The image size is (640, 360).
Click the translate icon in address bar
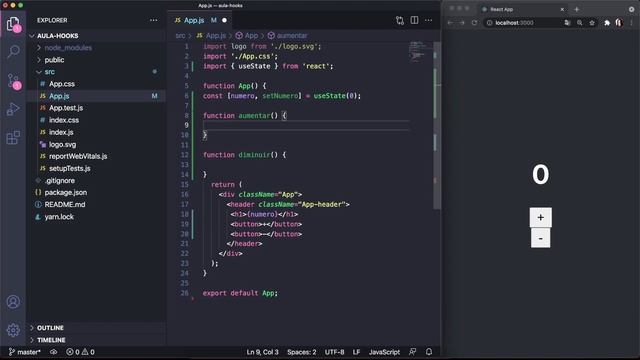[x=567, y=23]
